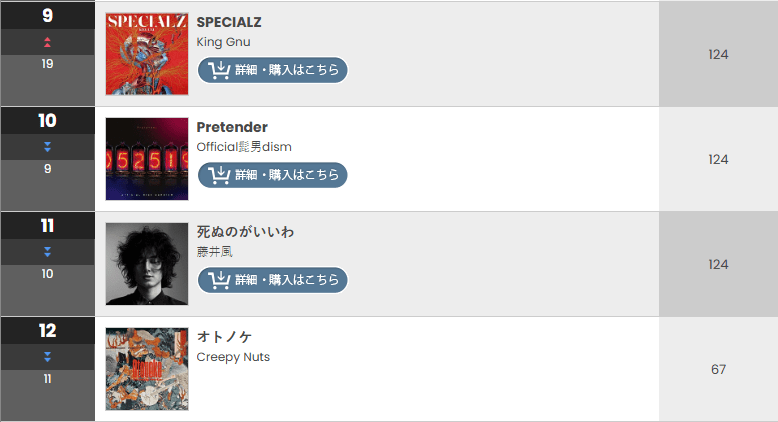Viewport: 778px width, 422px height.
Task: Click the artist name Creepy Nuts
Action: coord(233,357)
